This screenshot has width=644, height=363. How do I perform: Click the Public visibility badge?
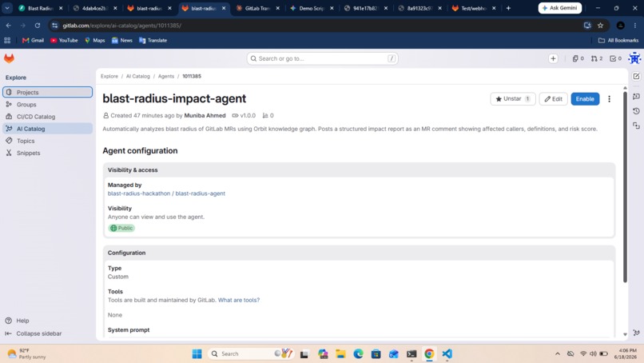[121, 228]
